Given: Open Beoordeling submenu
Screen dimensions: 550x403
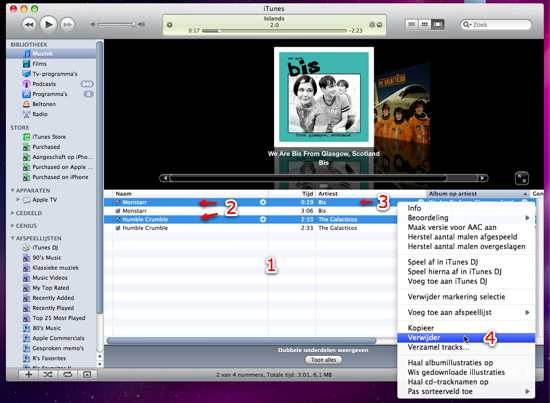Looking at the screenshot, I should pyautogui.click(x=466, y=218).
